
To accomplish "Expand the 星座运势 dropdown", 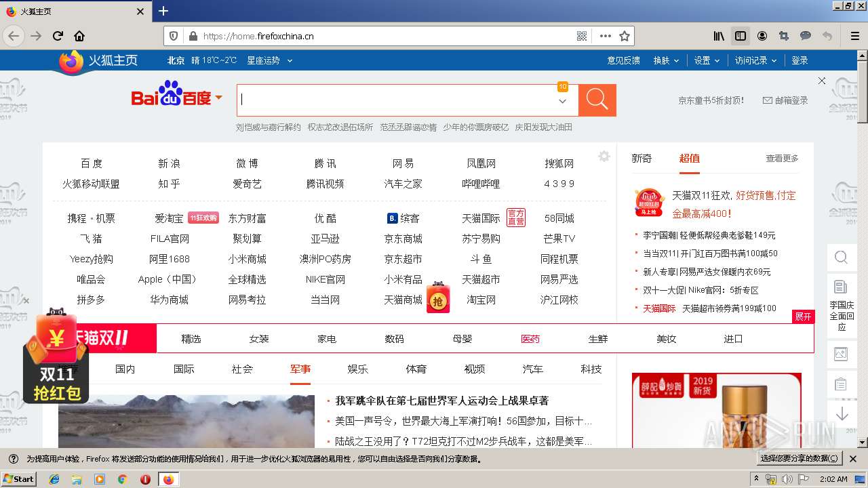I will [x=269, y=60].
